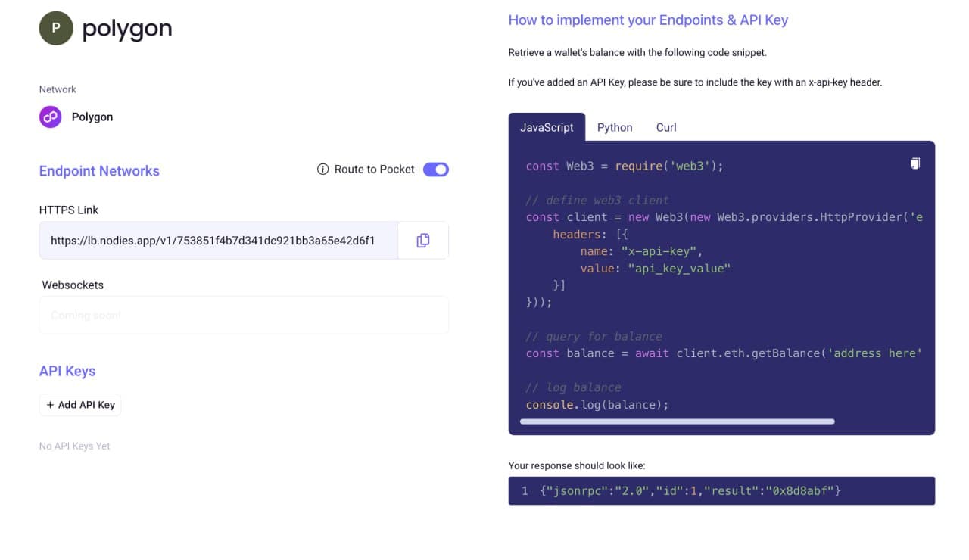Click the '// log balance' comment
969x560 pixels.
click(574, 387)
